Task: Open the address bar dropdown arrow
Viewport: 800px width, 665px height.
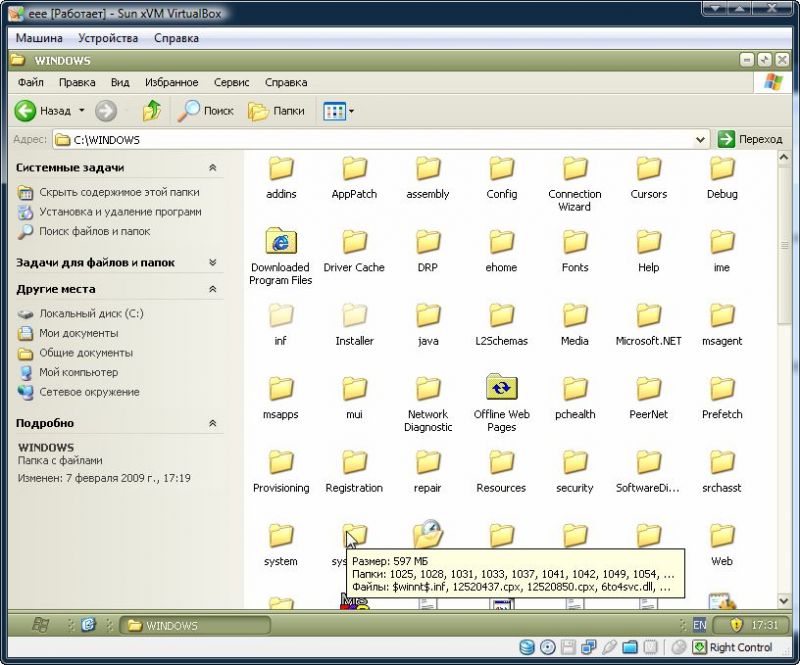Action: pyautogui.click(x=702, y=140)
